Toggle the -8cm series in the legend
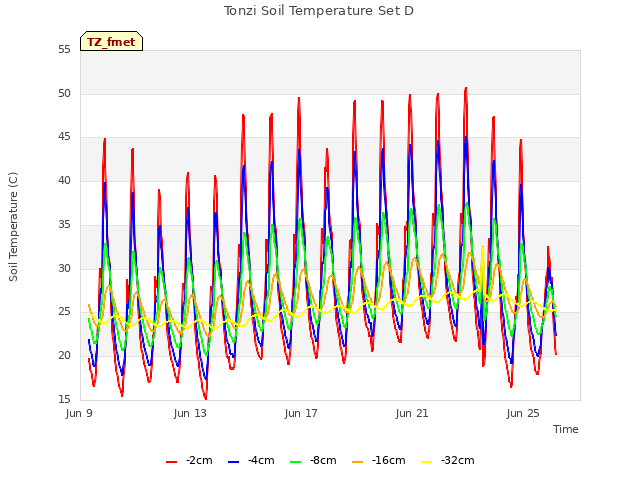Viewport: 640px width, 480px height. pyautogui.click(x=313, y=461)
